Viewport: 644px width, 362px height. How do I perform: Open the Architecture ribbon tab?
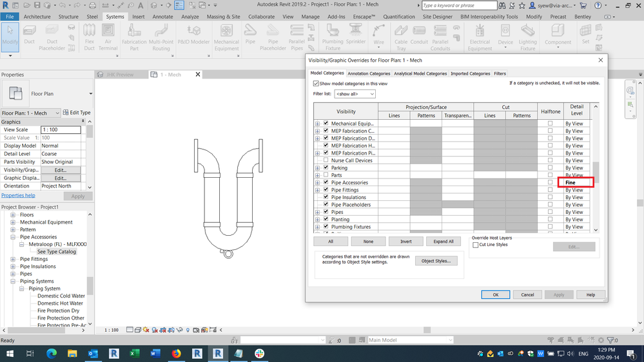tap(37, 17)
